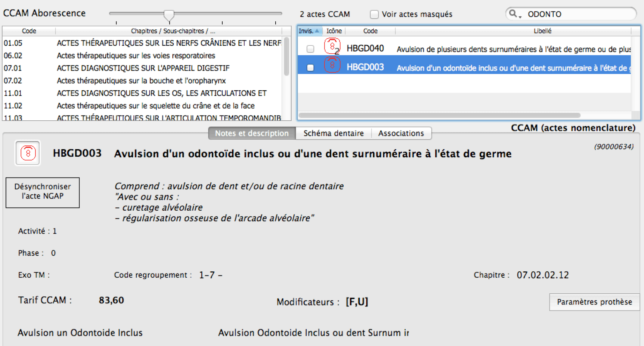Image resolution: width=644 pixels, height=346 pixels.
Task: Click 'Désynchroniser l'acte NGAP' button
Action: coord(43,192)
